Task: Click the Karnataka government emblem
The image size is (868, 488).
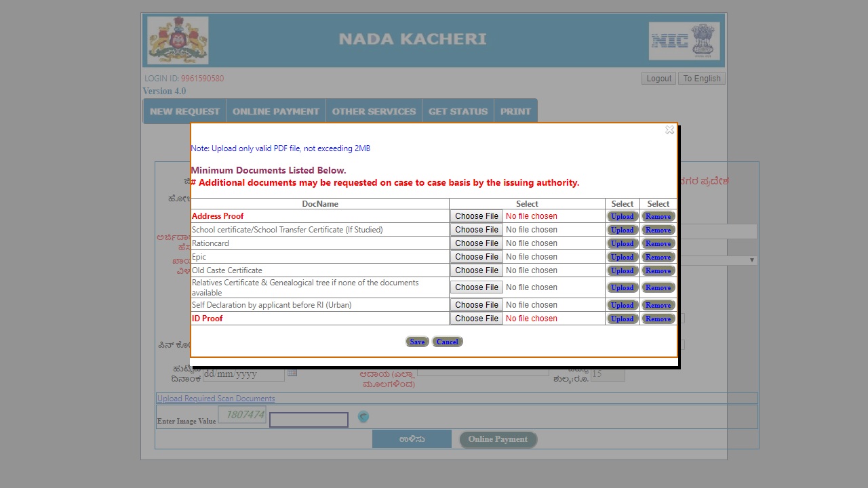Action: coord(176,40)
